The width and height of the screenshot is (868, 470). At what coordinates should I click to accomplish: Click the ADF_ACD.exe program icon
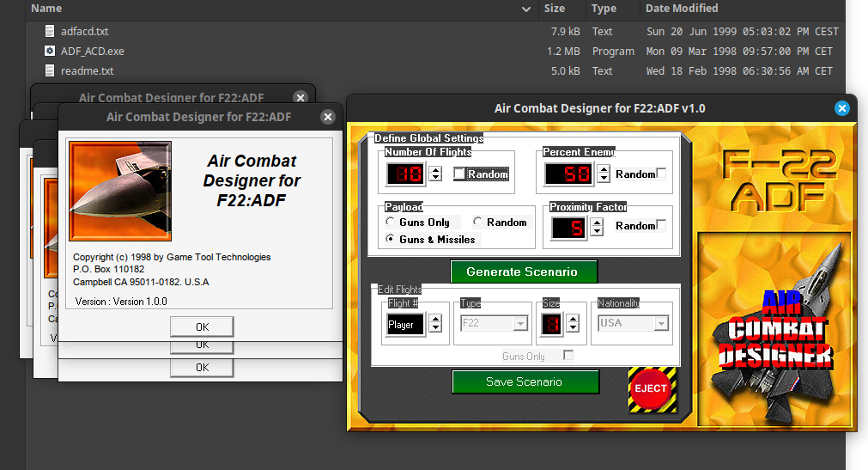(50, 51)
